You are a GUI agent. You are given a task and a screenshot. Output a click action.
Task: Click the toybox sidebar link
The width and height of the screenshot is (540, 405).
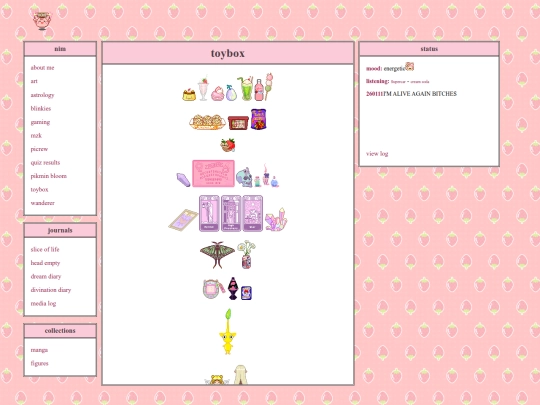pos(39,189)
